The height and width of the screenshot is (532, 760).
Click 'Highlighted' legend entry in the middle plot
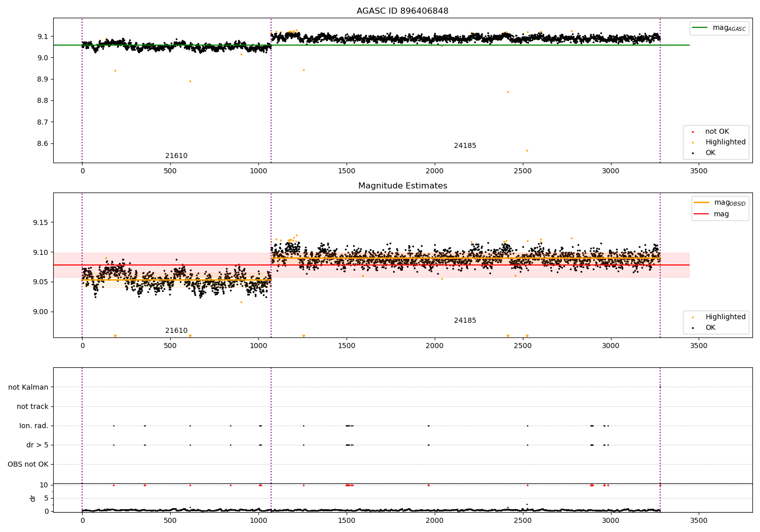(726, 317)
